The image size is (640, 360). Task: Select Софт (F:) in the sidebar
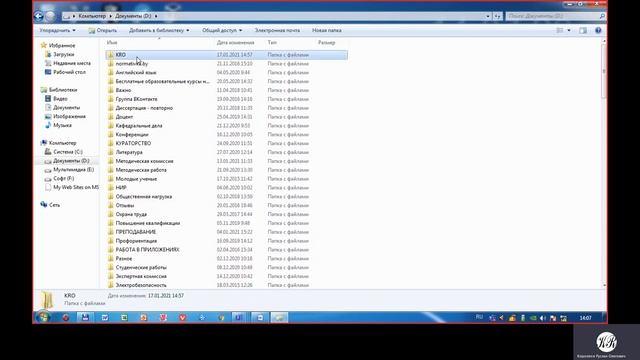pos(64,178)
